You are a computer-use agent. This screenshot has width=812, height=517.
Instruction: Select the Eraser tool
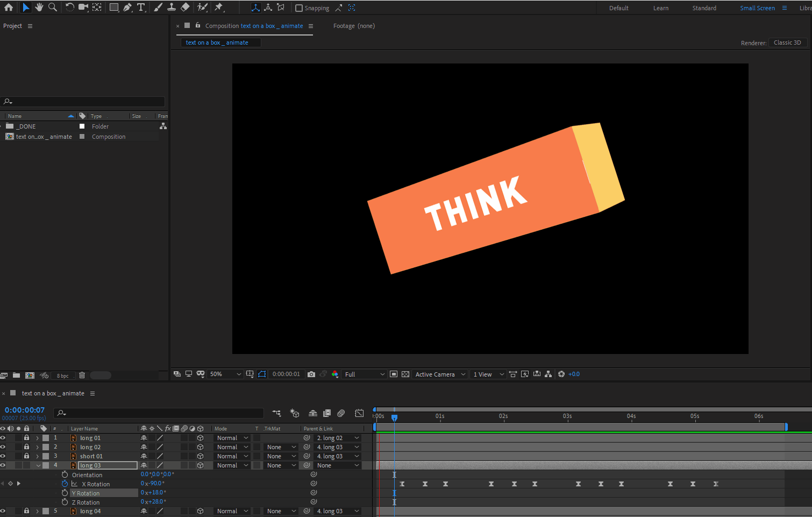(185, 8)
